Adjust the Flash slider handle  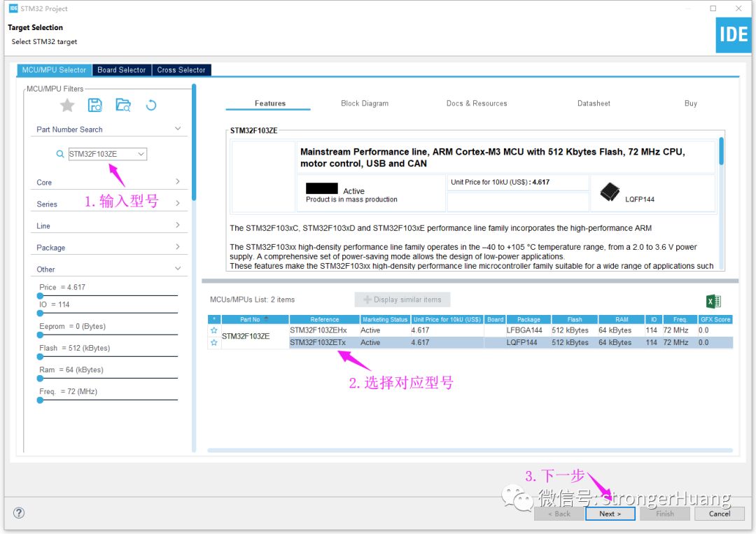41,356
